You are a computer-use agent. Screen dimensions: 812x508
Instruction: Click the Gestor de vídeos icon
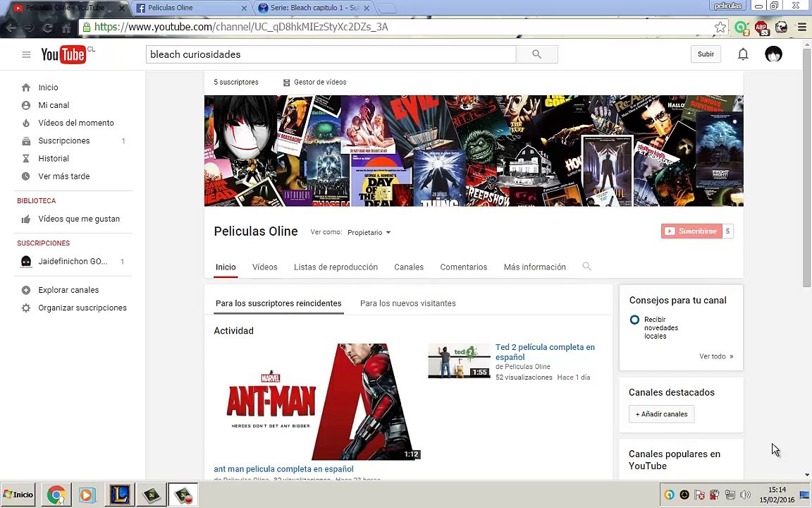286,83
